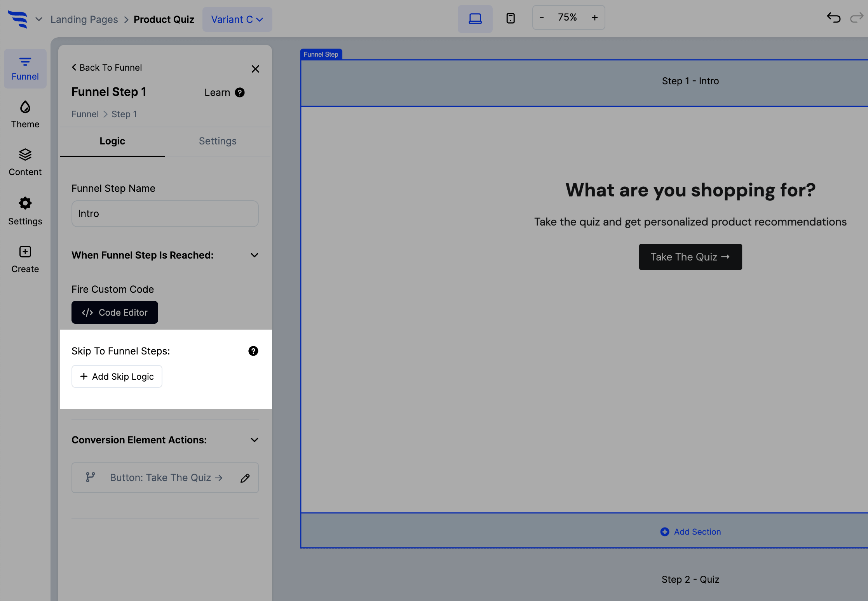Viewport: 868px width, 601px height.
Task: Open the Content sidebar panel
Action: 25,162
